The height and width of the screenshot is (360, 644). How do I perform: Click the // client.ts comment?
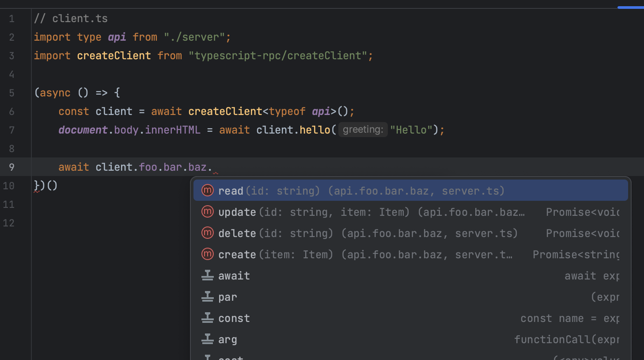[x=71, y=19]
